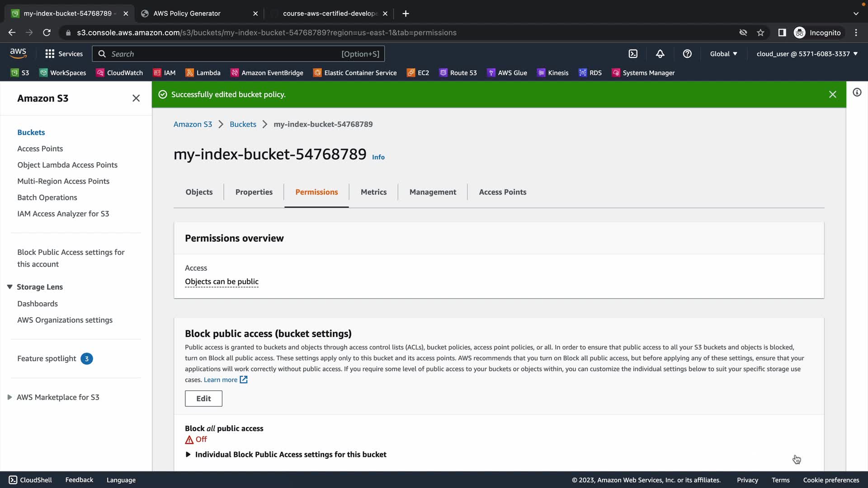Open EC2 service shortcut
This screenshot has height=488, width=868.
418,73
